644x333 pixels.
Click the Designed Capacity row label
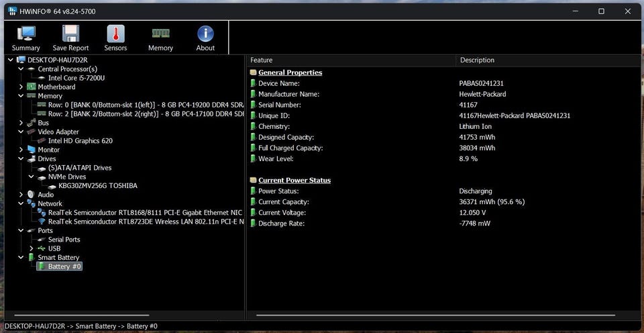(286, 138)
